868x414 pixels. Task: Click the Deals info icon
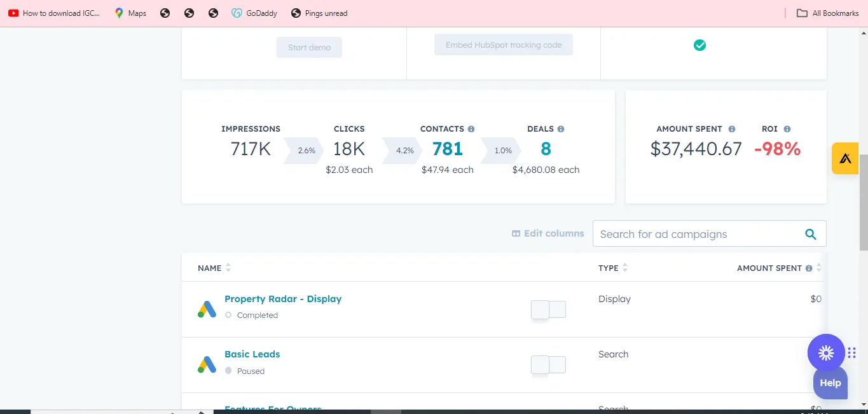(x=561, y=129)
